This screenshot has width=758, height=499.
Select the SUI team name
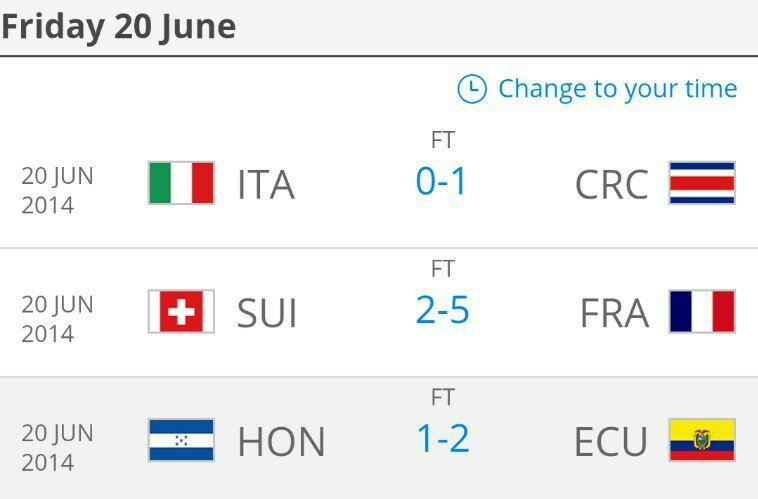pyautogui.click(x=267, y=313)
